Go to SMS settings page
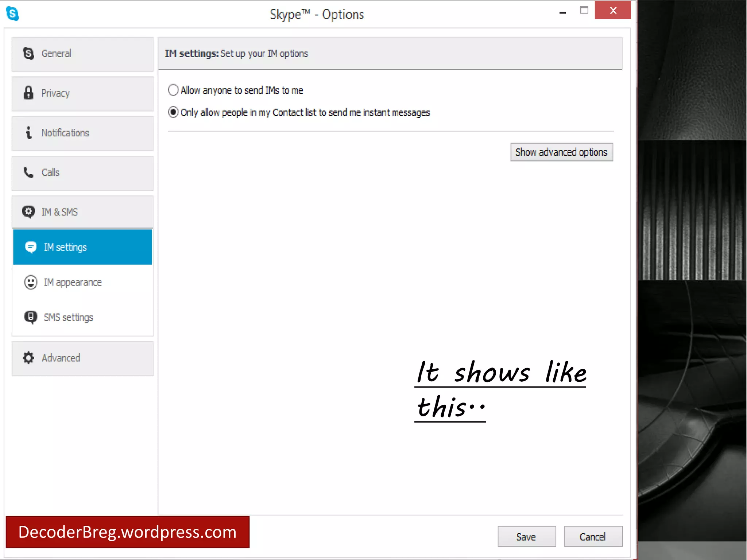The image size is (747, 560). (x=82, y=317)
